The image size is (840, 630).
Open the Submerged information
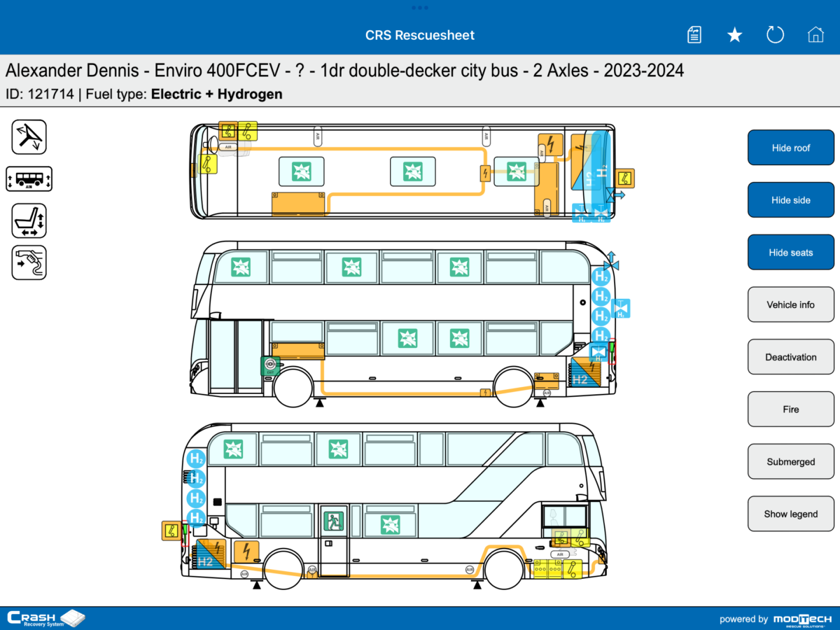click(x=791, y=462)
